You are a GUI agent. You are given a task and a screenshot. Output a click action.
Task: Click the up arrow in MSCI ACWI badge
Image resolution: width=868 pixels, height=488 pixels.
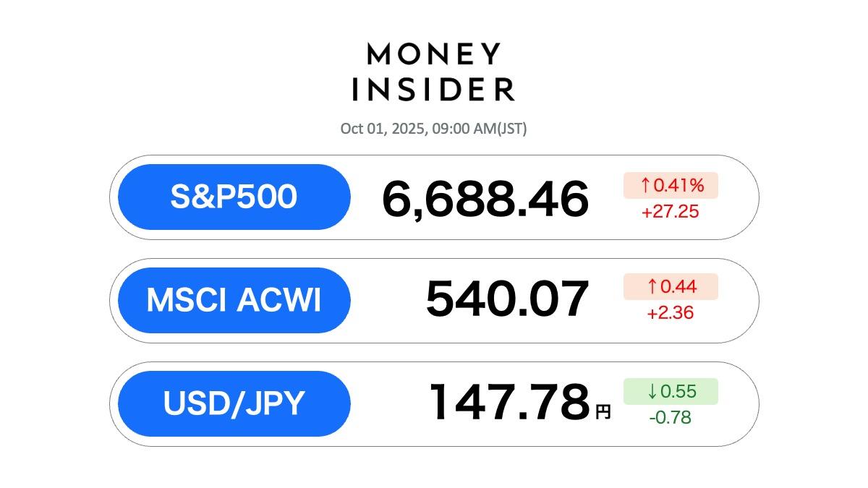[x=652, y=287]
